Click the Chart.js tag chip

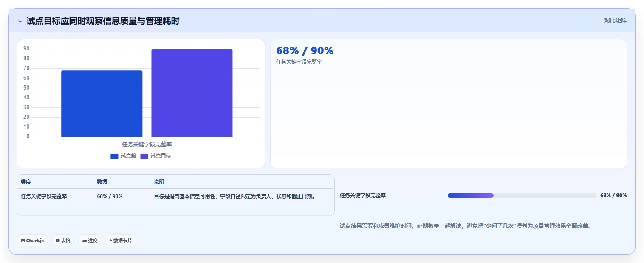tap(32, 241)
